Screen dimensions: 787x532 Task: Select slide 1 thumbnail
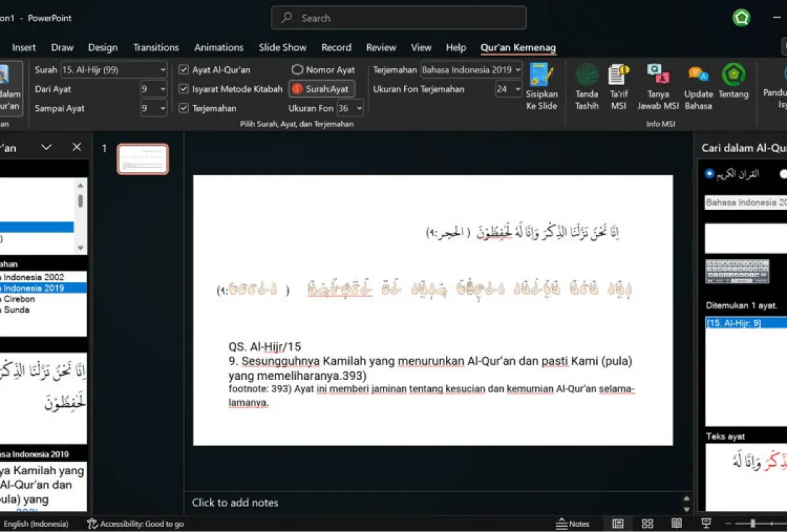coord(143,159)
